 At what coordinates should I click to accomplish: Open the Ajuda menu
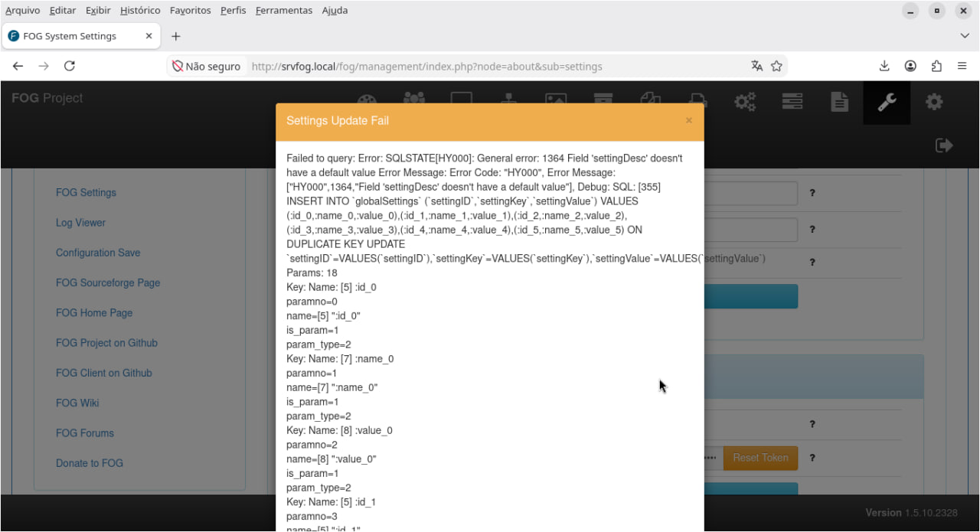click(335, 11)
